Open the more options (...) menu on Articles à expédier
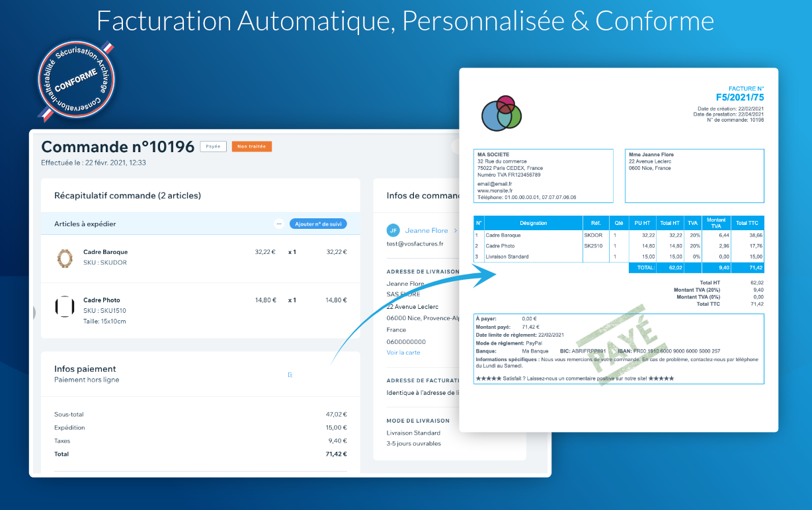This screenshot has width=812, height=510. (x=279, y=224)
